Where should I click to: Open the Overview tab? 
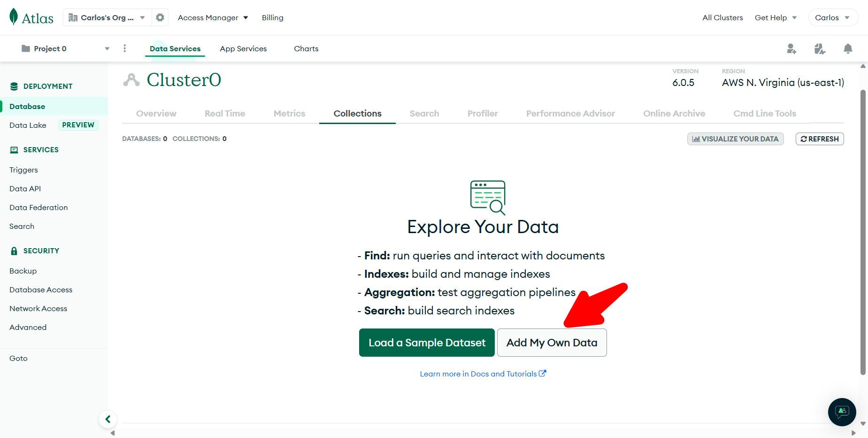[x=156, y=113]
